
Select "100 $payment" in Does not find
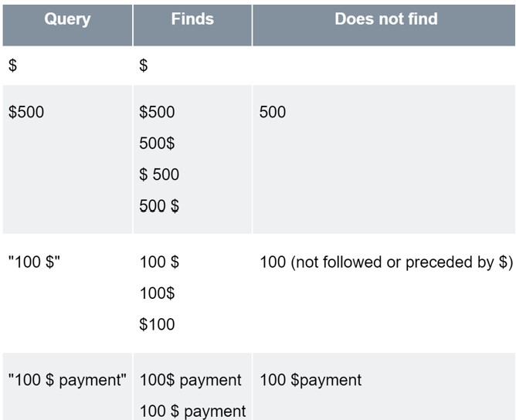[x=311, y=380]
